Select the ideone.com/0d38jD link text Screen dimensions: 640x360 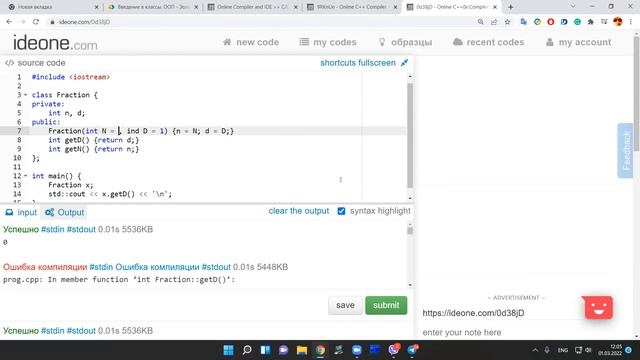[x=473, y=313]
